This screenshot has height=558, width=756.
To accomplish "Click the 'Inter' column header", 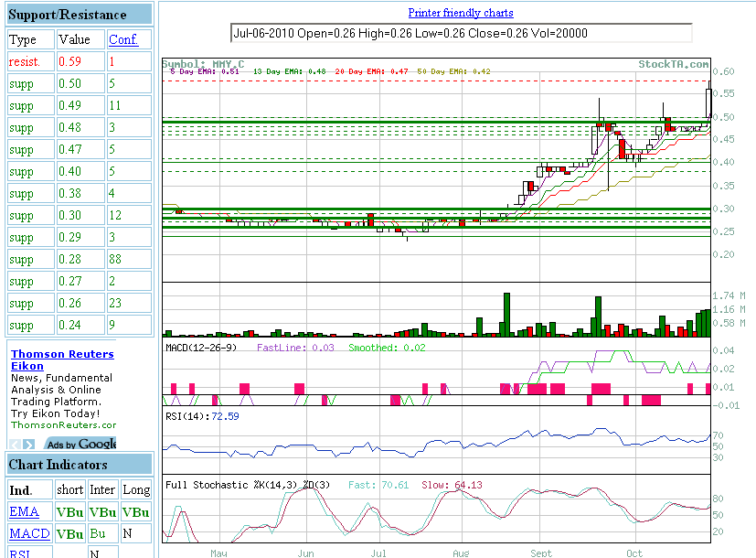I will coord(102,489).
